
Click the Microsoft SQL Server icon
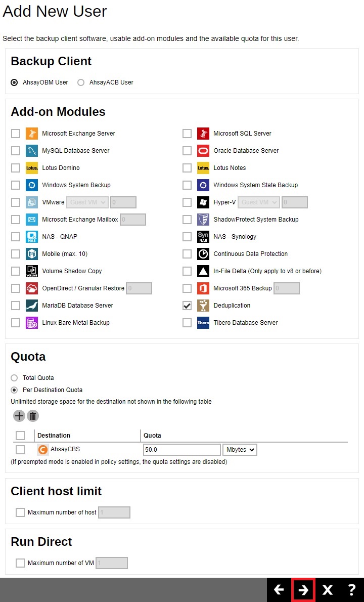click(203, 133)
